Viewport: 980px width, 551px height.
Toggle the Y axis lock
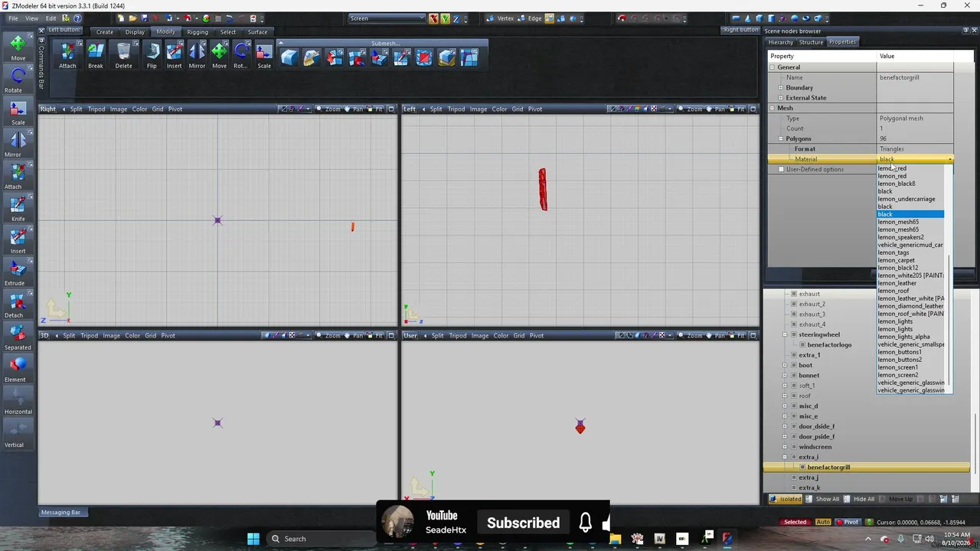[445, 18]
